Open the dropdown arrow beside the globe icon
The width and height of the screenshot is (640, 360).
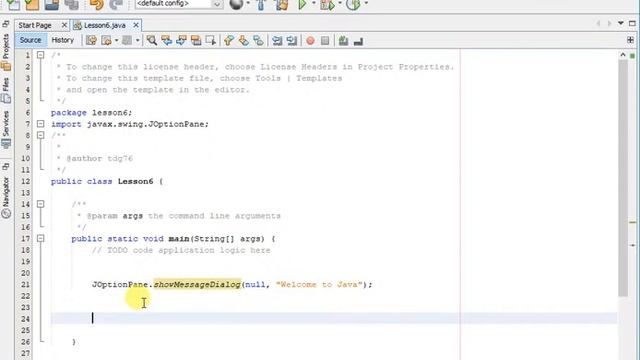click(248, 3)
